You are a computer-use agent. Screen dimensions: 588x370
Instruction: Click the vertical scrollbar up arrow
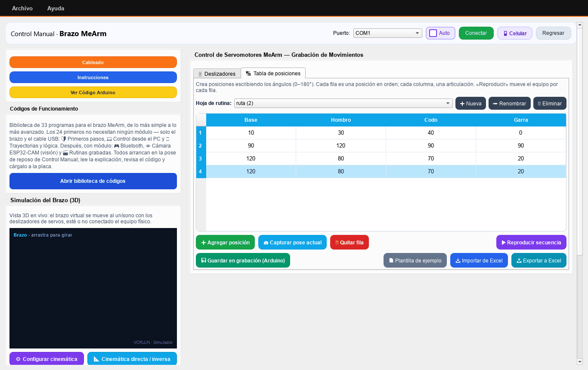tap(580, 25)
